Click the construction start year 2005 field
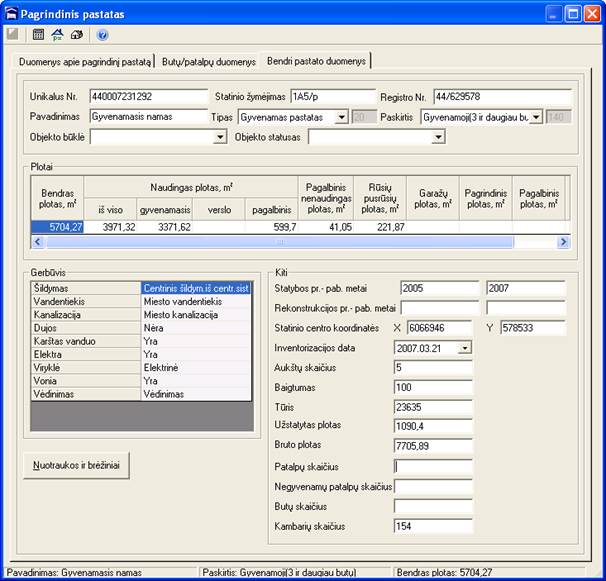The image size is (606, 581). (x=440, y=288)
